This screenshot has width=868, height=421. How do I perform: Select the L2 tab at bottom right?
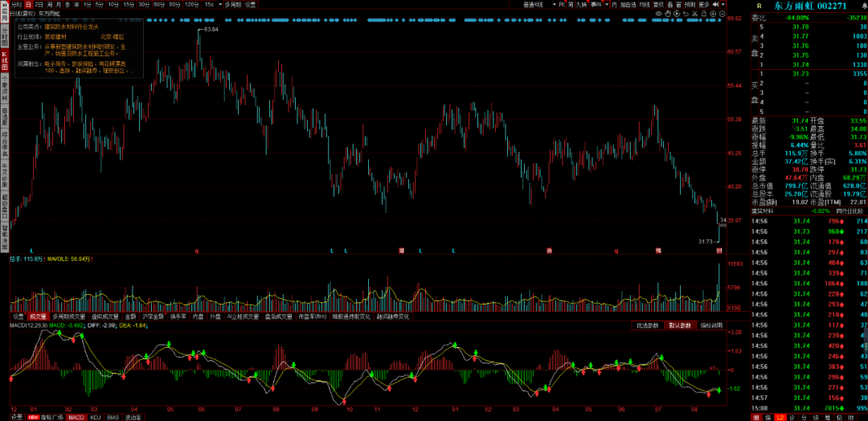[780, 417]
